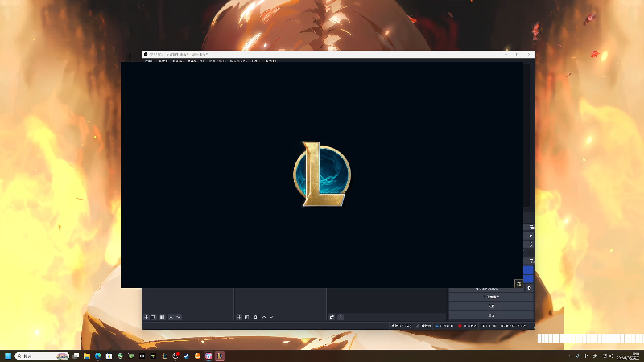The width and height of the screenshot is (644, 362).
Task: Move source down in Sources panel
Action: point(271,317)
